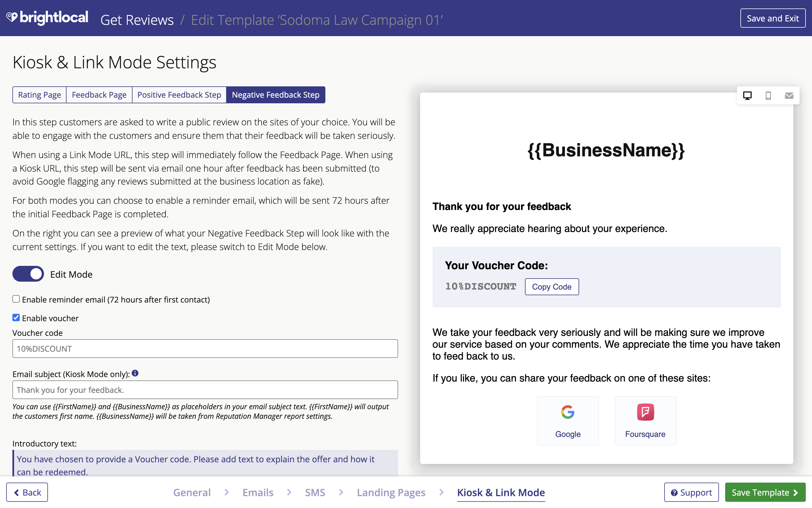
Task: Open the Feedback Page tab
Action: [x=99, y=95]
